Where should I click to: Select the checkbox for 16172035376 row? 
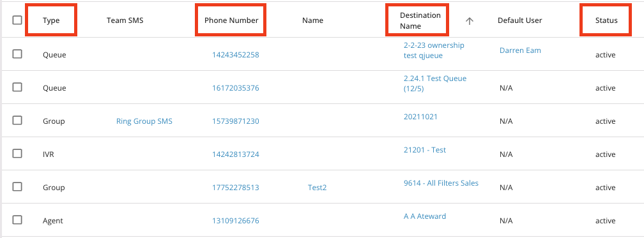[x=17, y=87]
